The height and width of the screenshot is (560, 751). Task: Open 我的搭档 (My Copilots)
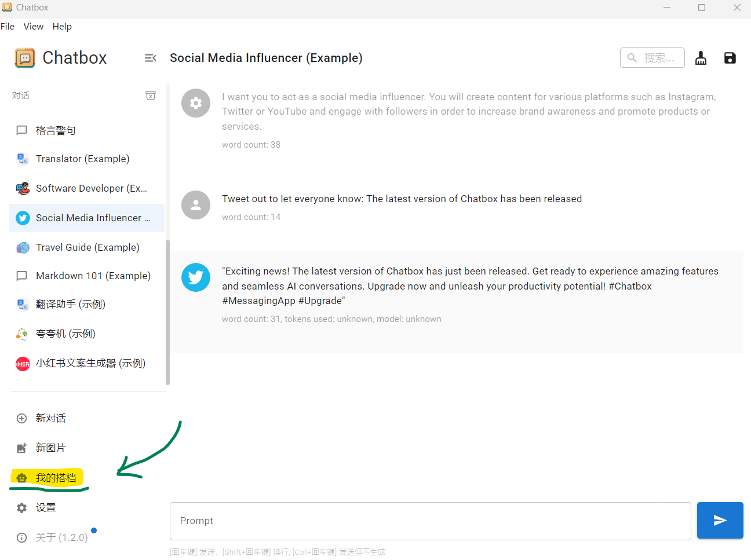[x=56, y=478]
